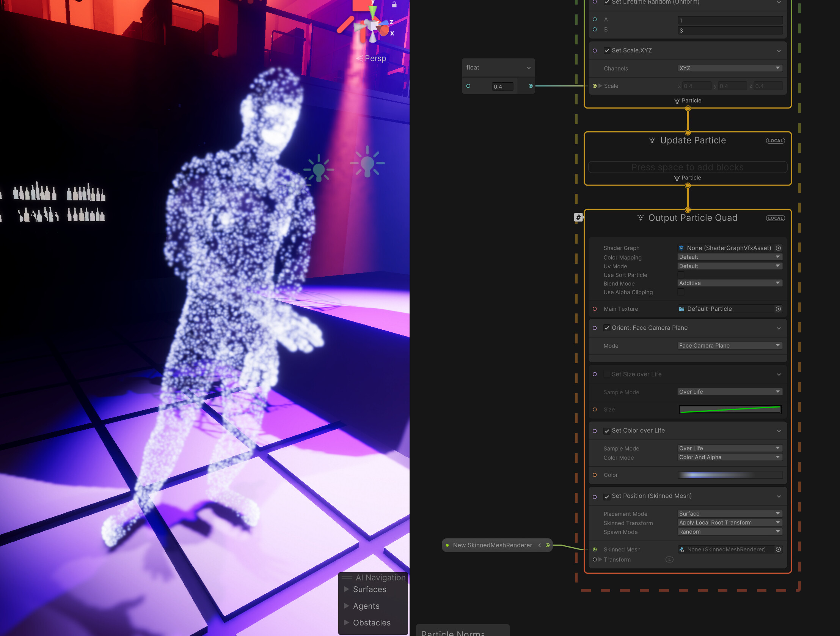The image size is (840, 636).
Task: Disable the Set Scale.XYZ block checkbox
Action: (x=607, y=50)
